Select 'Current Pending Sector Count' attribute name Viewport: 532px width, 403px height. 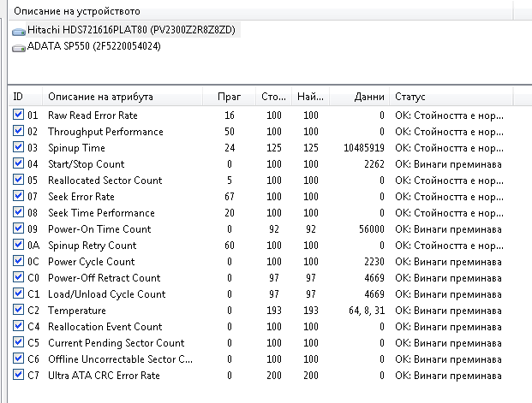tap(117, 343)
